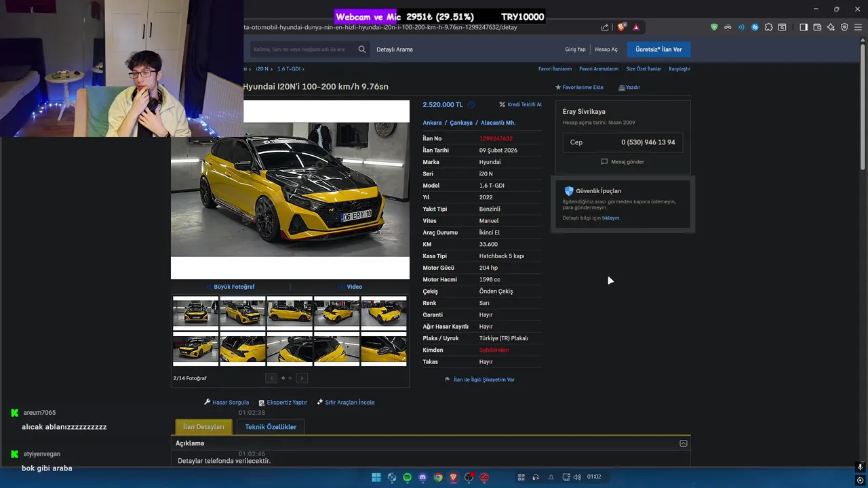Click İlan ile İlgili Şikayetim Var link
This screenshot has width=868, height=488.
pos(479,380)
